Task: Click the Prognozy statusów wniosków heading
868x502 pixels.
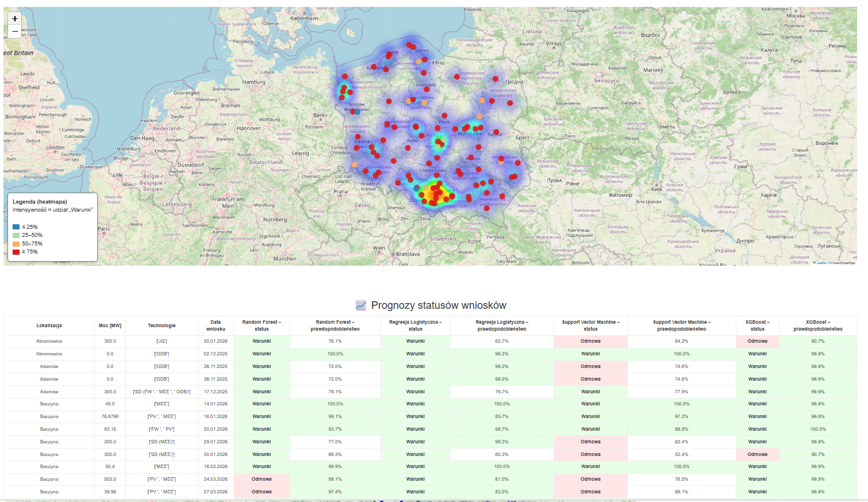Action: pos(439,305)
